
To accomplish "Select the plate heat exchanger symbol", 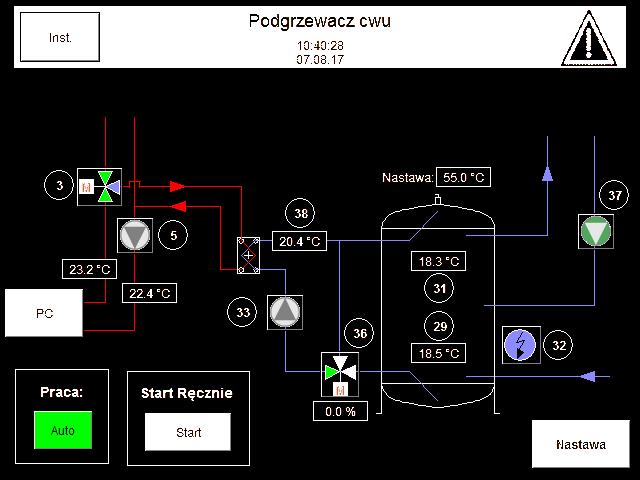I will pos(248,256).
